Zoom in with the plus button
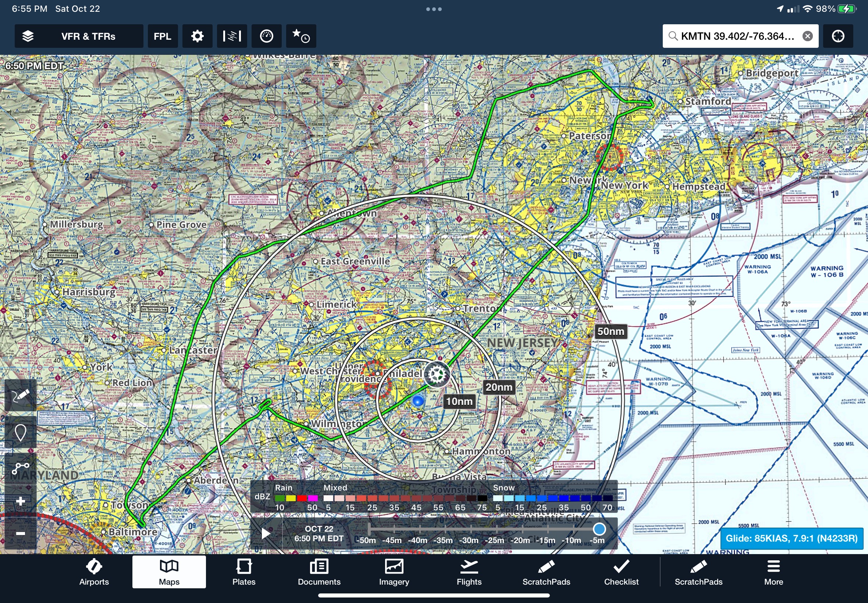This screenshot has width=868, height=603. pos(21,501)
